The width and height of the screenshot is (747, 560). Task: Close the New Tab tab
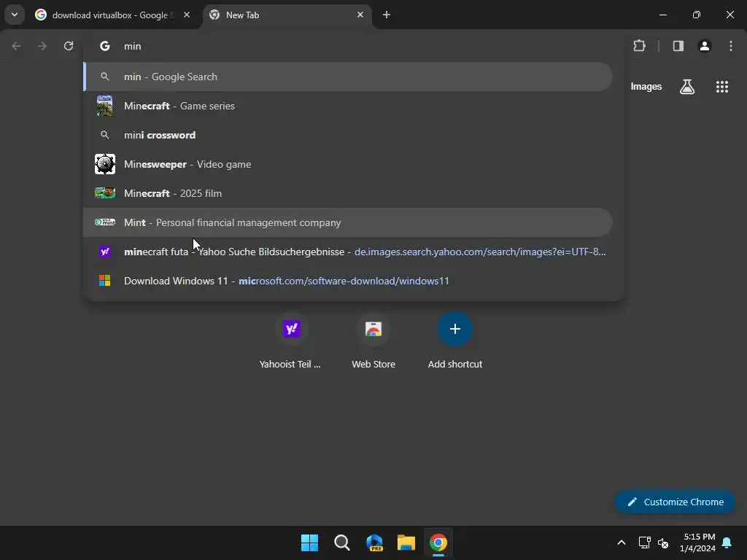(360, 15)
